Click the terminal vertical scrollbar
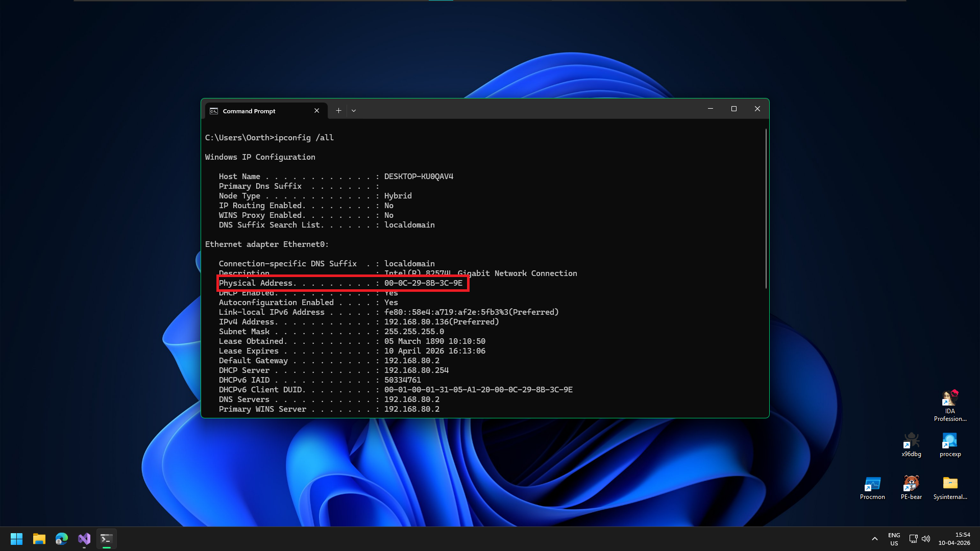980x551 pixels. [x=766, y=209]
